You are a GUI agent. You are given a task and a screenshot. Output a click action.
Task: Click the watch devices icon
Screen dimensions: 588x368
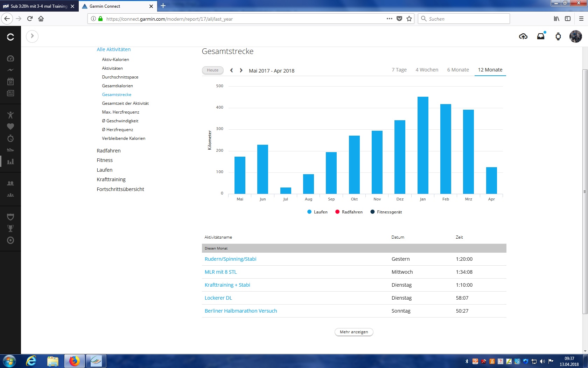tap(558, 36)
